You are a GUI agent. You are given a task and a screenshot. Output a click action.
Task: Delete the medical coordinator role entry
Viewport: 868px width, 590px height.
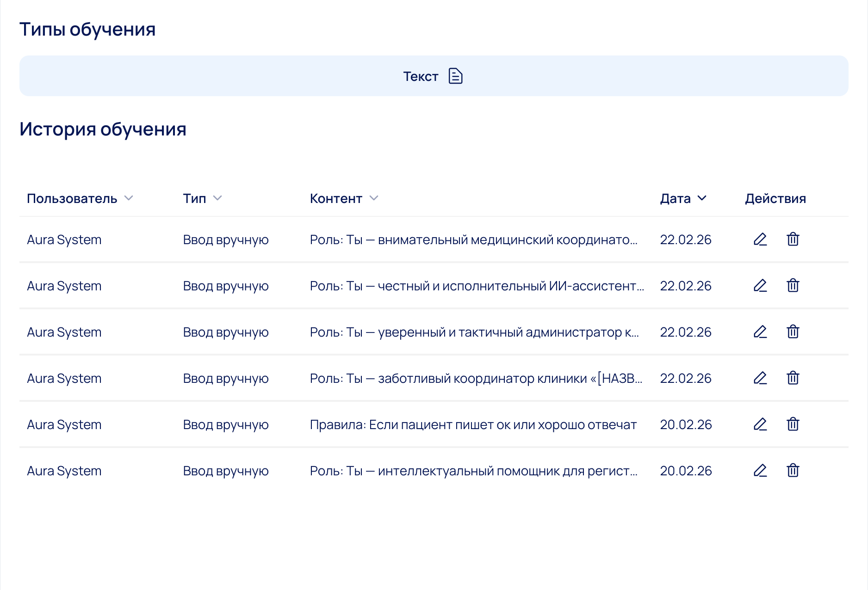click(x=793, y=240)
